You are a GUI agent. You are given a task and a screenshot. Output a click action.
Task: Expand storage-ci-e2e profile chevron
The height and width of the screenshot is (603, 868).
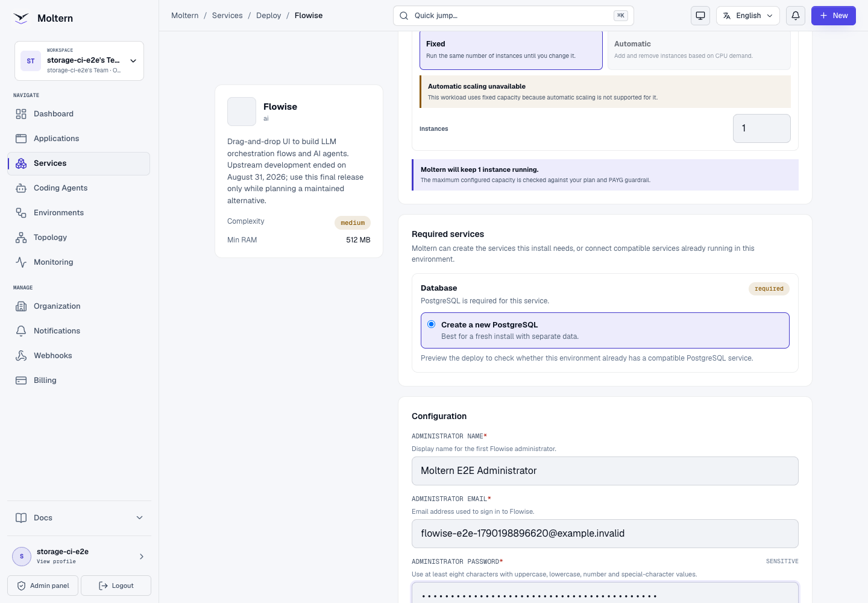click(142, 557)
